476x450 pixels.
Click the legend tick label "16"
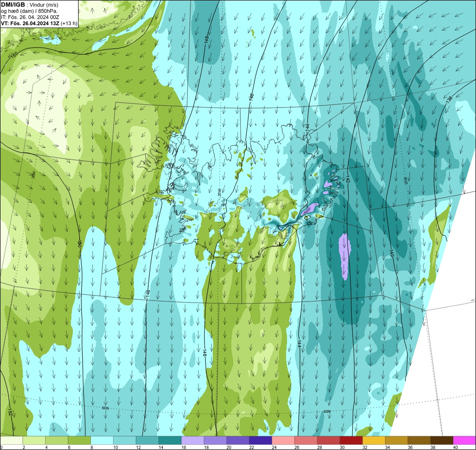click(x=183, y=447)
